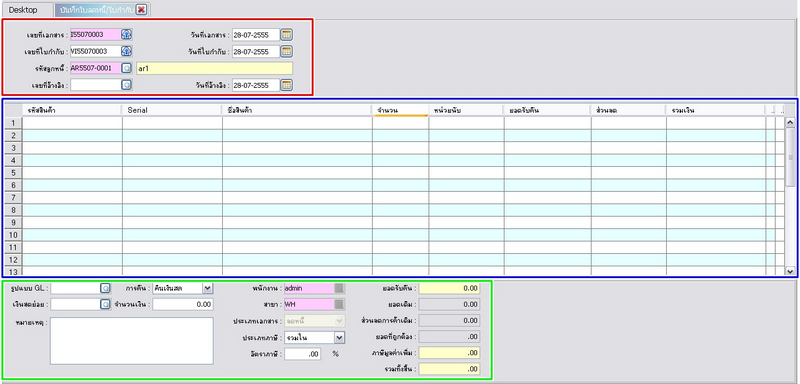Click the debtor name field showing ar1
Viewport: 800px width, 384px height.
pos(215,68)
